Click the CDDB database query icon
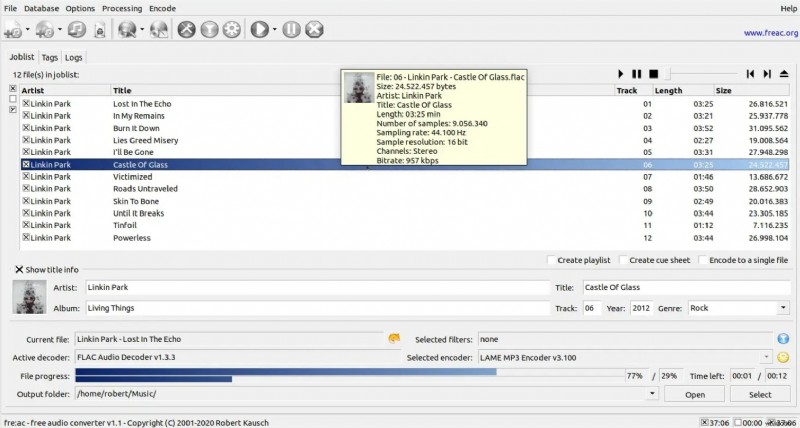 (x=127, y=30)
